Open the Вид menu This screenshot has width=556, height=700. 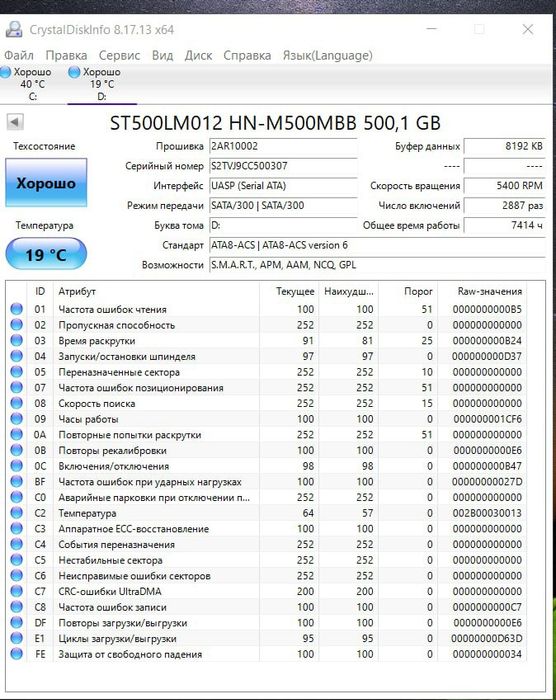(x=163, y=55)
